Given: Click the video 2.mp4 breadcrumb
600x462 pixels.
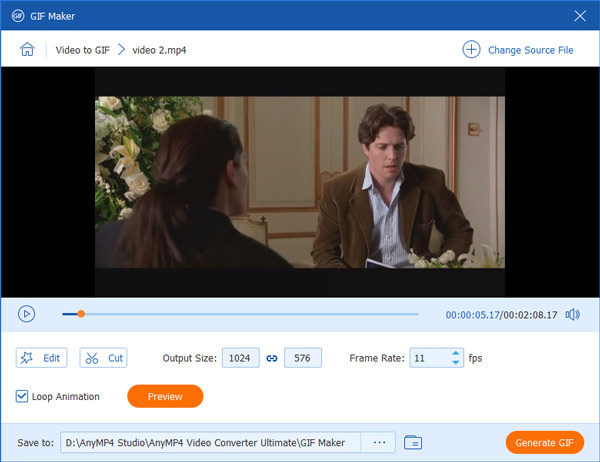Looking at the screenshot, I should click(x=159, y=50).
